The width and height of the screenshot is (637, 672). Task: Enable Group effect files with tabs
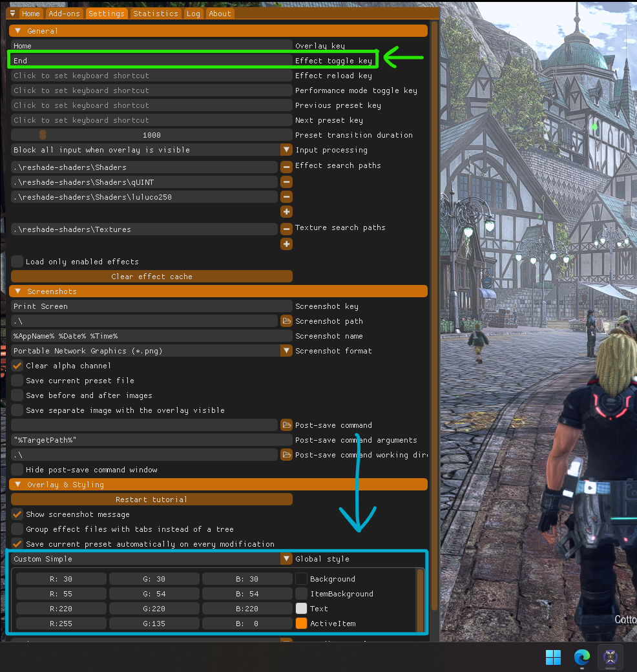click(17, 529)
